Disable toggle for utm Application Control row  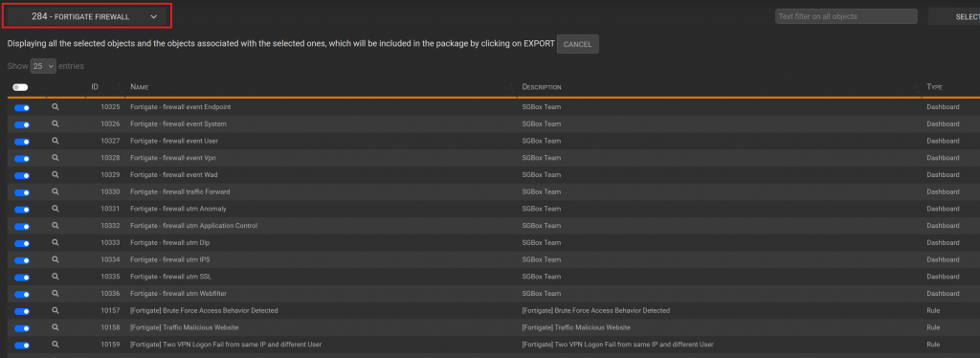(22, 226)
